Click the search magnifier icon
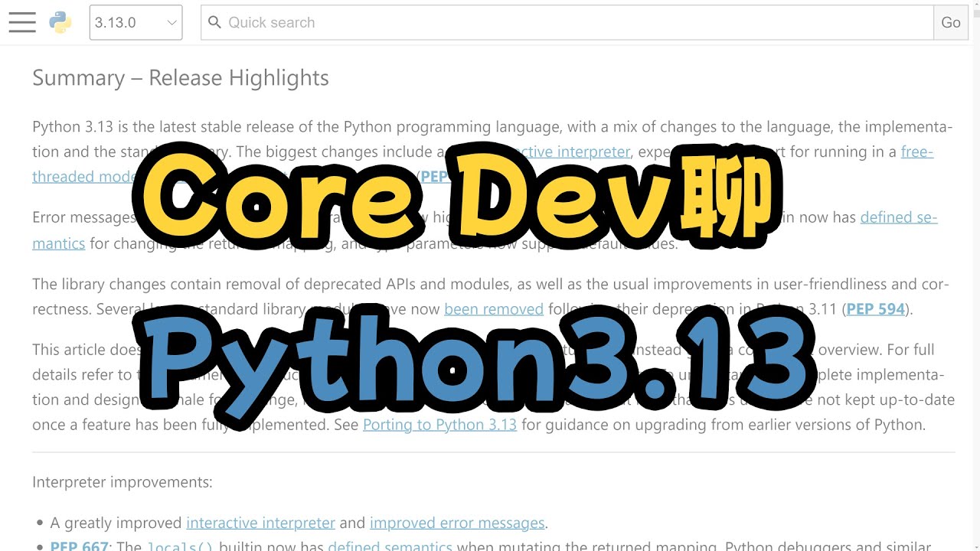Viewport: 980px width, 551px height. tap(215, 22)
